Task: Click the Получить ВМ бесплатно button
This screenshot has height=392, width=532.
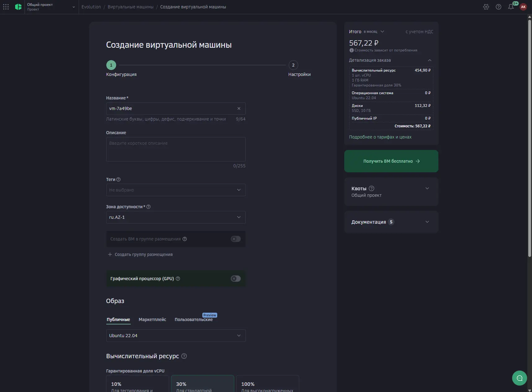Action: [391, 161]
